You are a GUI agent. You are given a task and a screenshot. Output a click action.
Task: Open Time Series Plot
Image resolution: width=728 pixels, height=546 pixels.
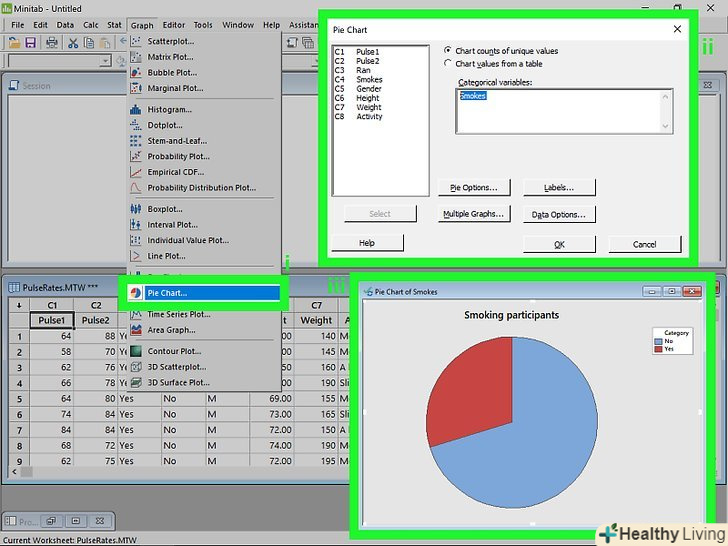pos(179,314)
